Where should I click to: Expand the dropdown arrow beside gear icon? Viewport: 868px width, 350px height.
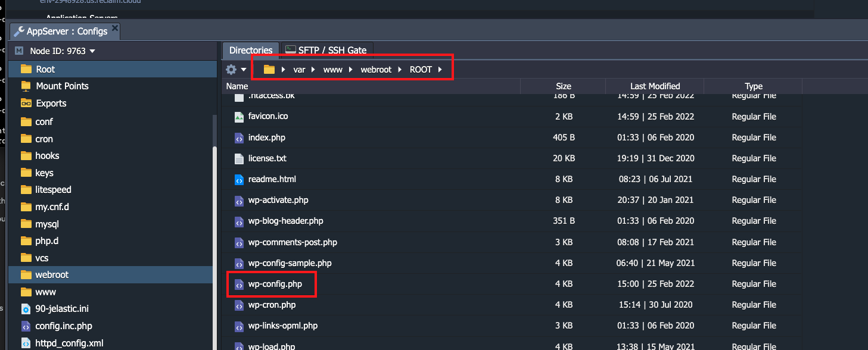tap(244, 70)
